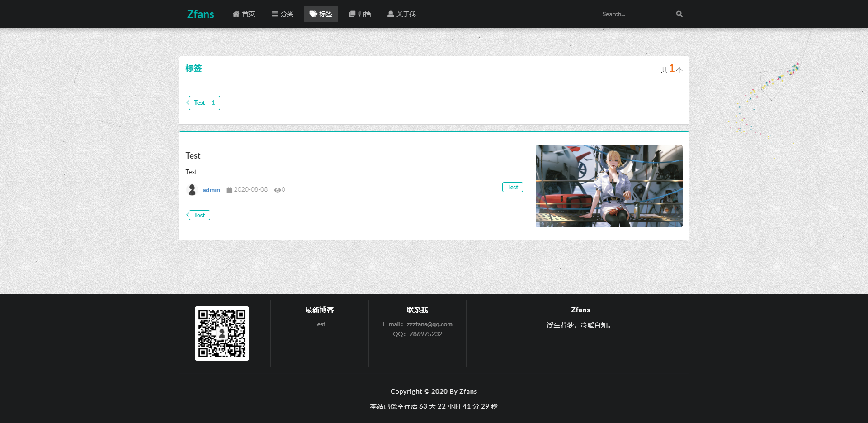This screenshot has width=868, height=423.
Task: Focus the Search input field
Action: click(635, 14)
